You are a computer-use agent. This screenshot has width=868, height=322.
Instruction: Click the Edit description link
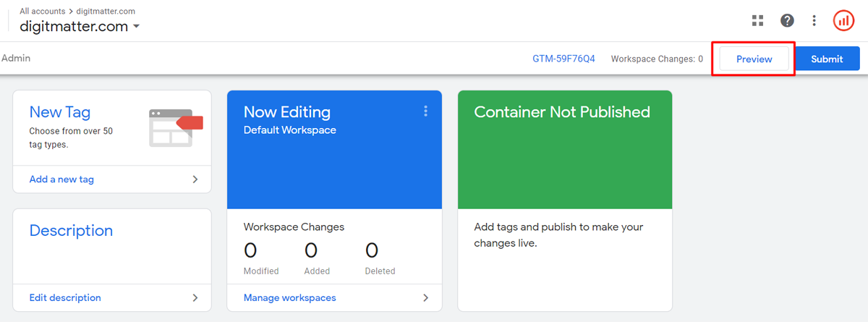coord(65,297)
